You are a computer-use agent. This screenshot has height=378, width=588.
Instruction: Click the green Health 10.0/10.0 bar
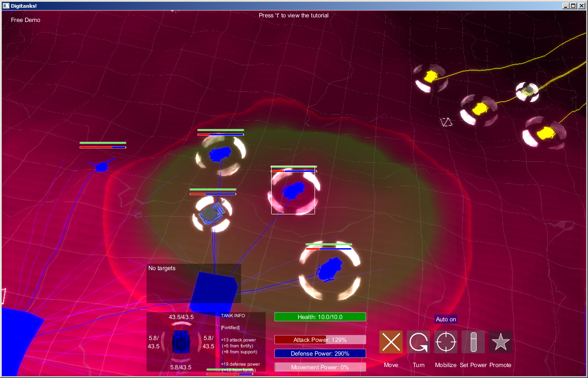click(320, 317)
